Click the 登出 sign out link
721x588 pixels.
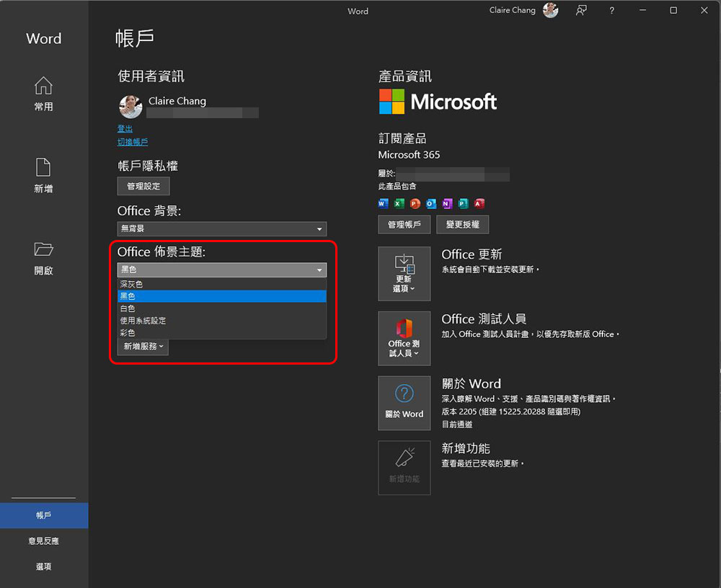click(125, 129)
